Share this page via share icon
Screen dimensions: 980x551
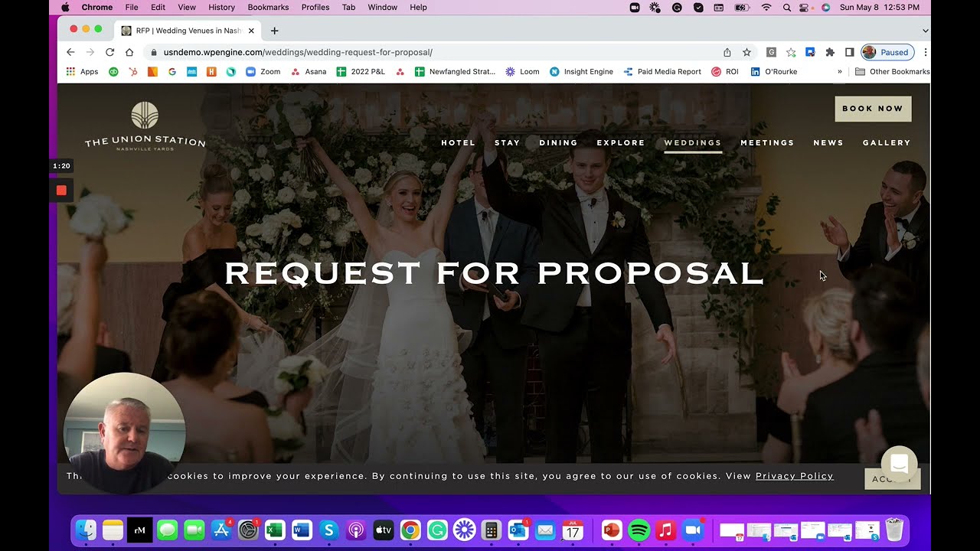coord(727,52)
